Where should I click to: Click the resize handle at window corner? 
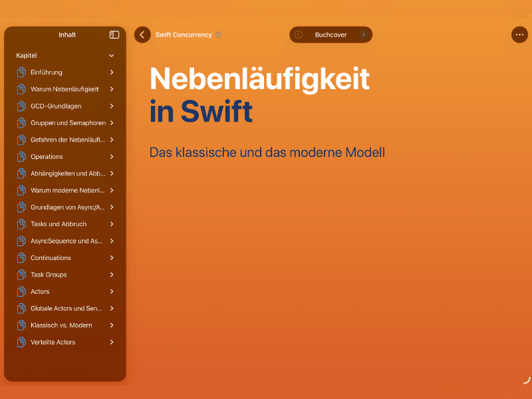click(x=527, y=380)
